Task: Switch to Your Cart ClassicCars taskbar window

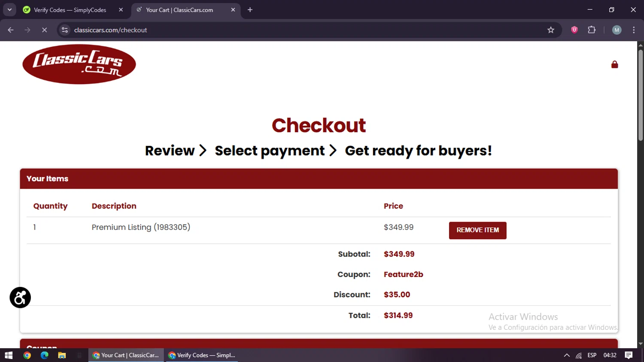Action: pyautogui.click(x=126, y=355)
